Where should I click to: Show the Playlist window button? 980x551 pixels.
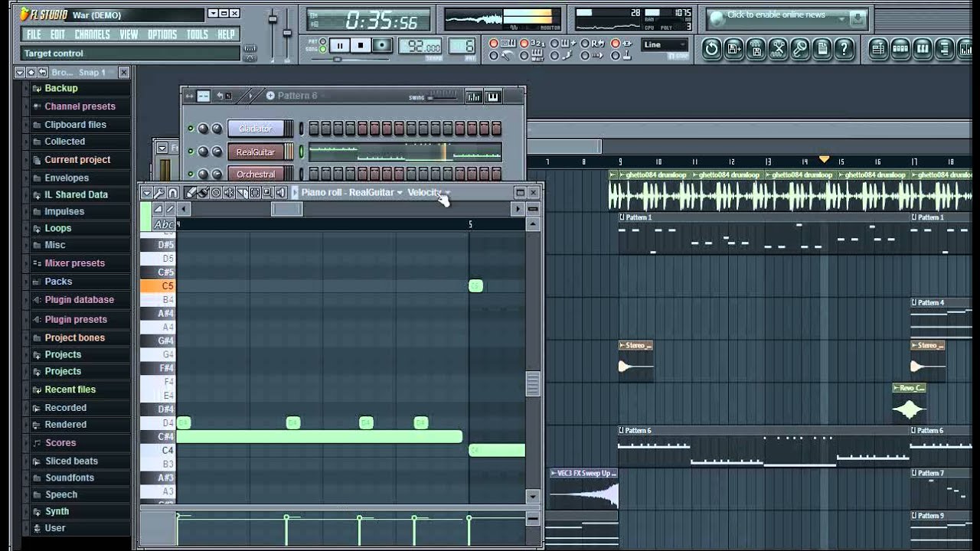click(878, 49)
